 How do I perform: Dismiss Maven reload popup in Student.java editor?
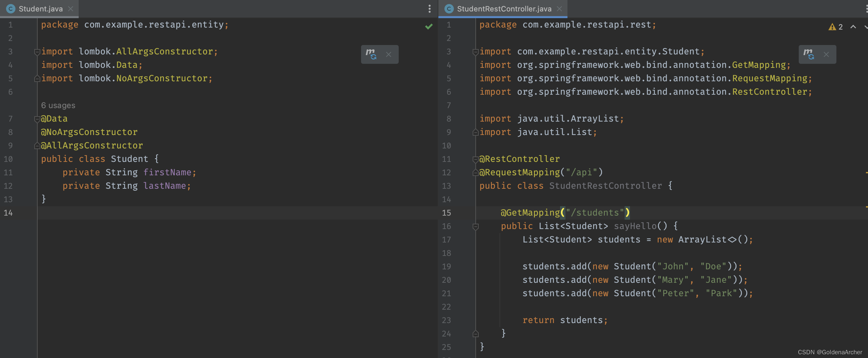(x=389, y=54)
